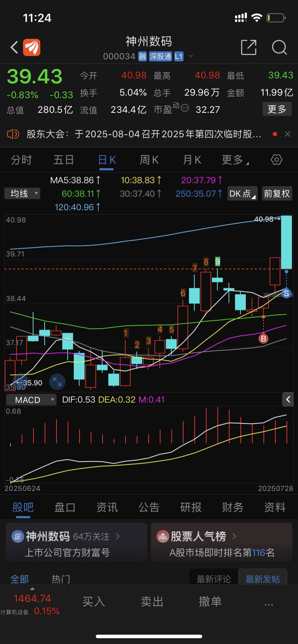Open the orange Eastmoney app logo

coord(32,47)
